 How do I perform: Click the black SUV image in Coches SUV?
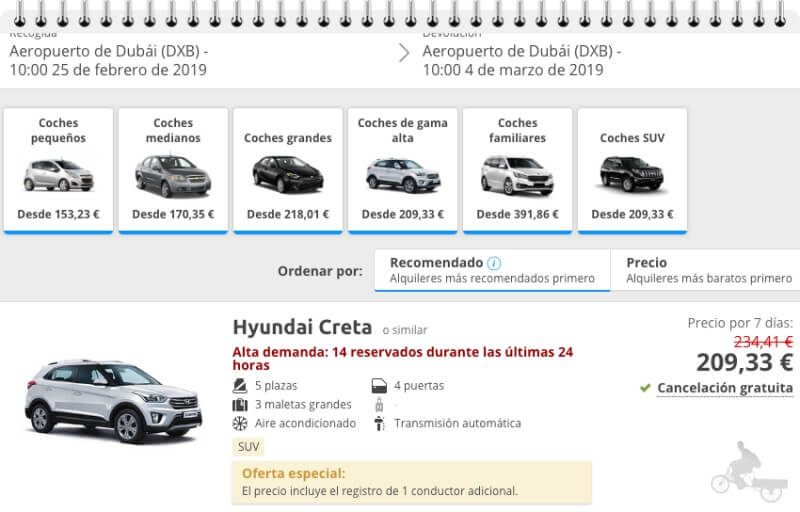632,174
